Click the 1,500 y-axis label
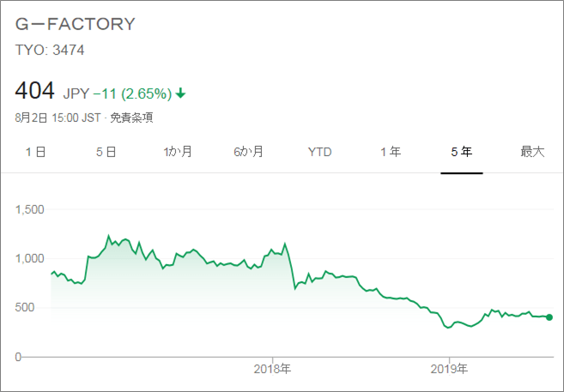This screenshot has height=392, width=564. (x=29, y=209)
